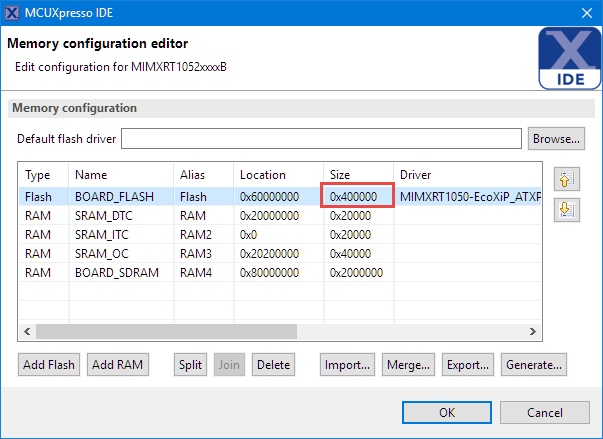Close the Memory configuration editor window
Viewport: 603px width, 439px height.
pos(585,13)
